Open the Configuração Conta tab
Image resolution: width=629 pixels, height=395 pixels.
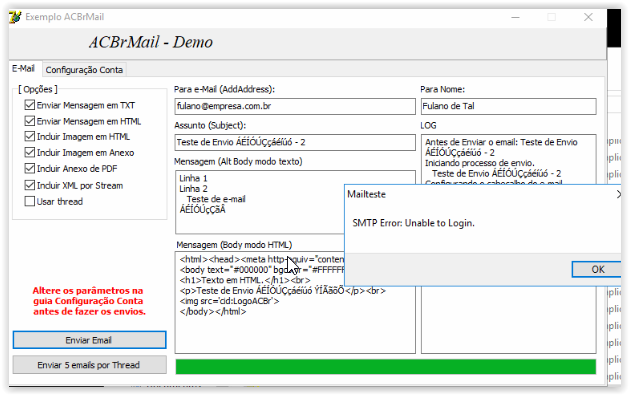pos(84,70)
